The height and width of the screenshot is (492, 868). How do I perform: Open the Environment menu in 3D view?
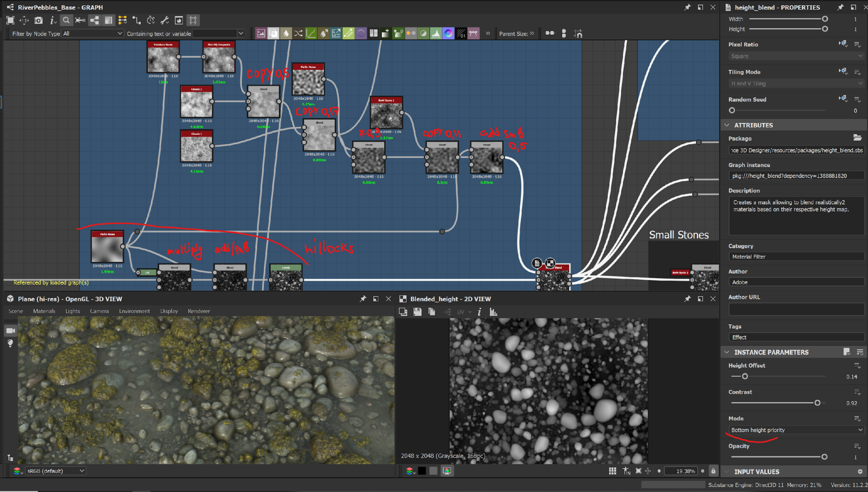pyautogui.click(x=134, y=311)
